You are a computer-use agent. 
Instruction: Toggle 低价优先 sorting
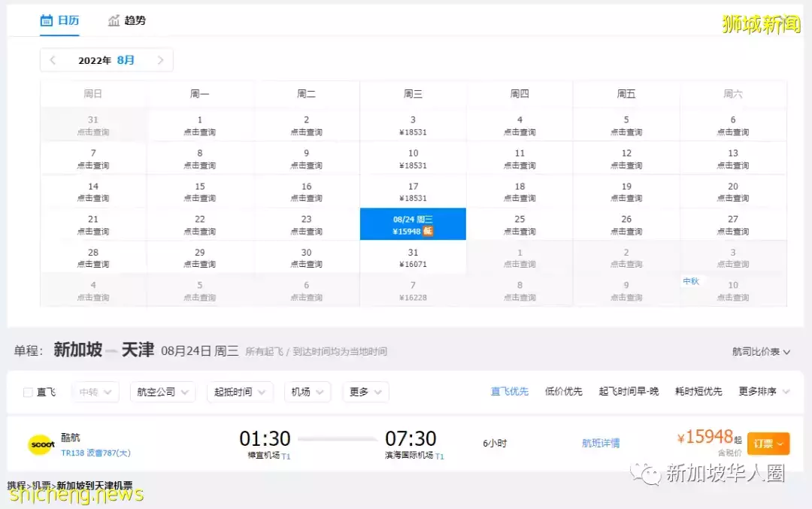[563, 392]
